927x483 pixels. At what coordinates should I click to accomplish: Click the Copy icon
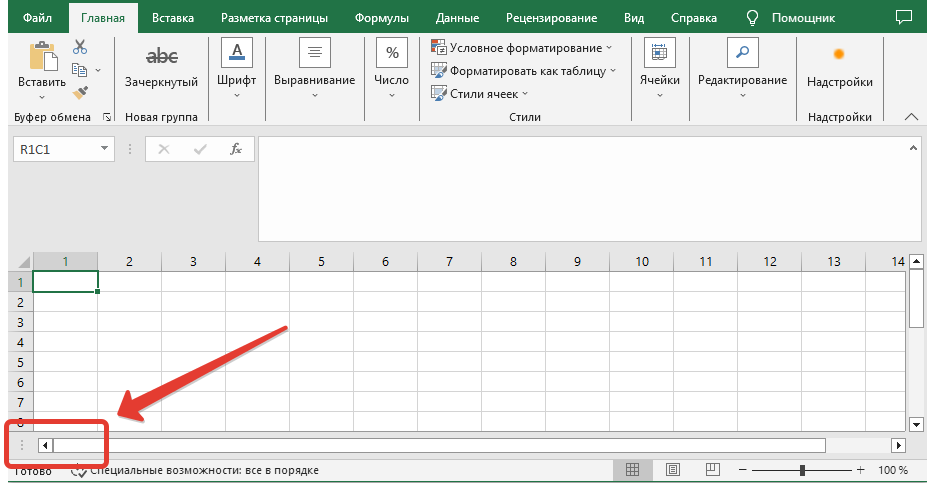pos(79,70)
